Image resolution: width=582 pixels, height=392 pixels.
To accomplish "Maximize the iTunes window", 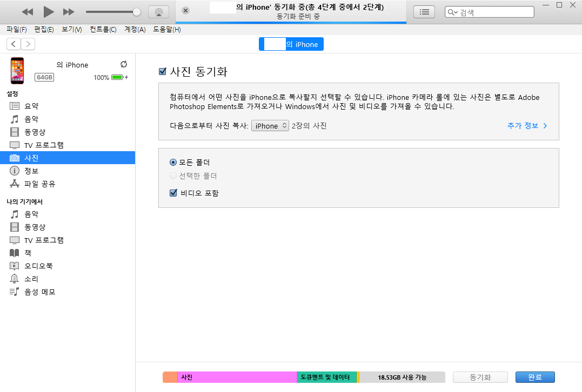I will coord(559,5).
